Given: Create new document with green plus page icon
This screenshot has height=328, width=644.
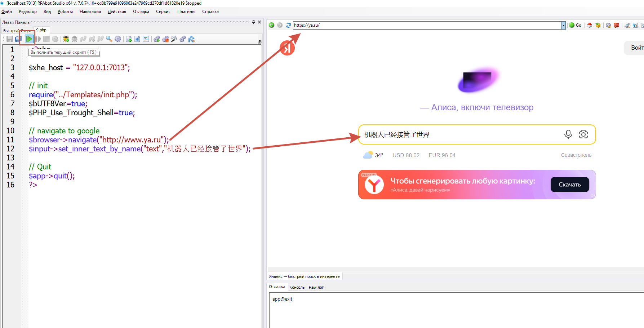Looking at the screenshot, I should click(x=129, y=39).
